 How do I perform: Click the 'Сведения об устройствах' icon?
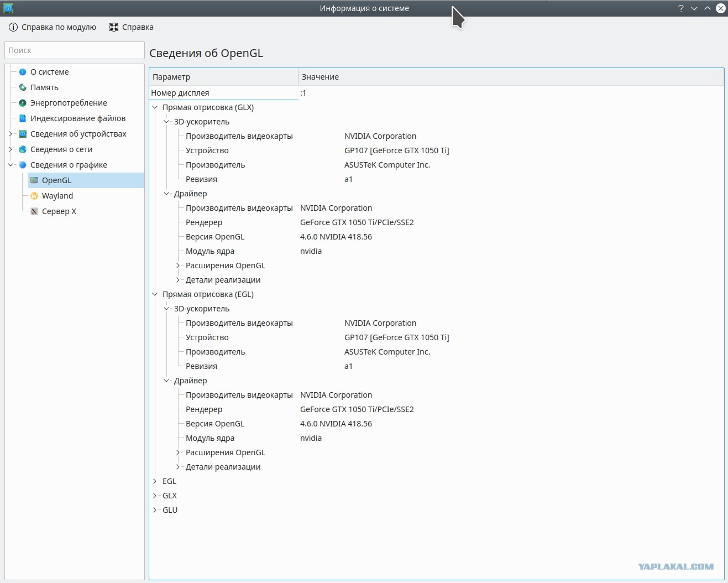[x=23, y=134]
